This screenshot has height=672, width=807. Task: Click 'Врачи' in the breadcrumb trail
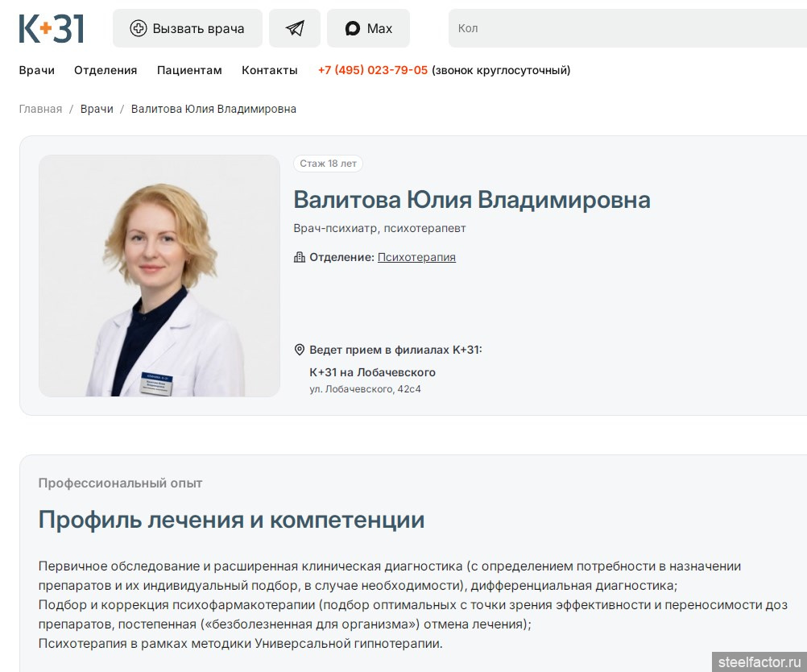click(97, 109)
